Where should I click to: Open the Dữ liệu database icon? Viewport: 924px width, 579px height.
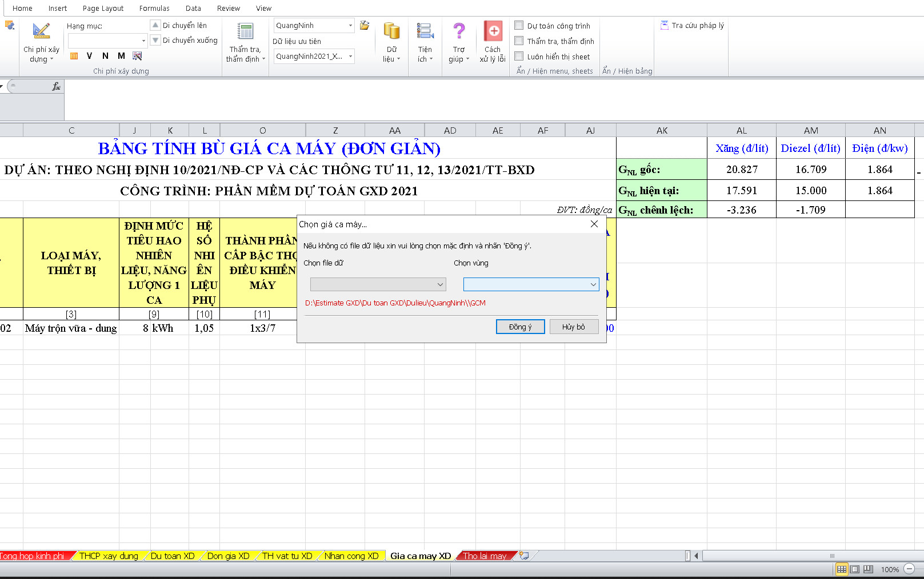coord(391,32)
